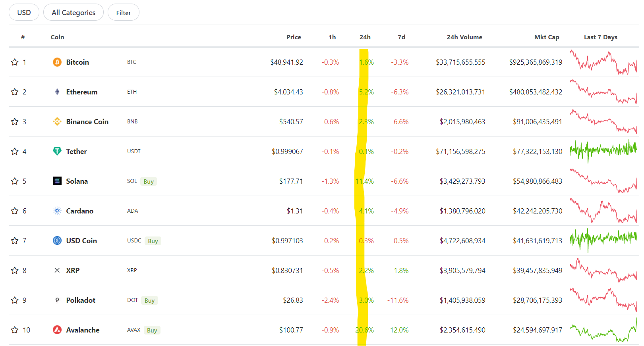Click XRP price $0.830731

287,270
